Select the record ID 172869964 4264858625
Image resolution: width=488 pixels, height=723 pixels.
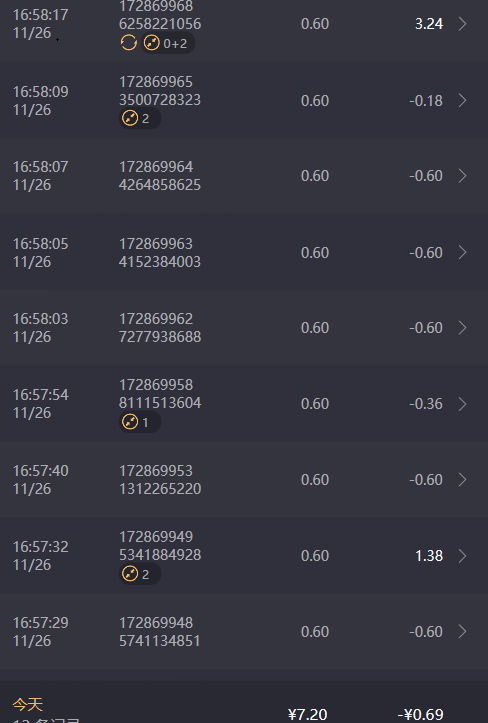(160, 176)
